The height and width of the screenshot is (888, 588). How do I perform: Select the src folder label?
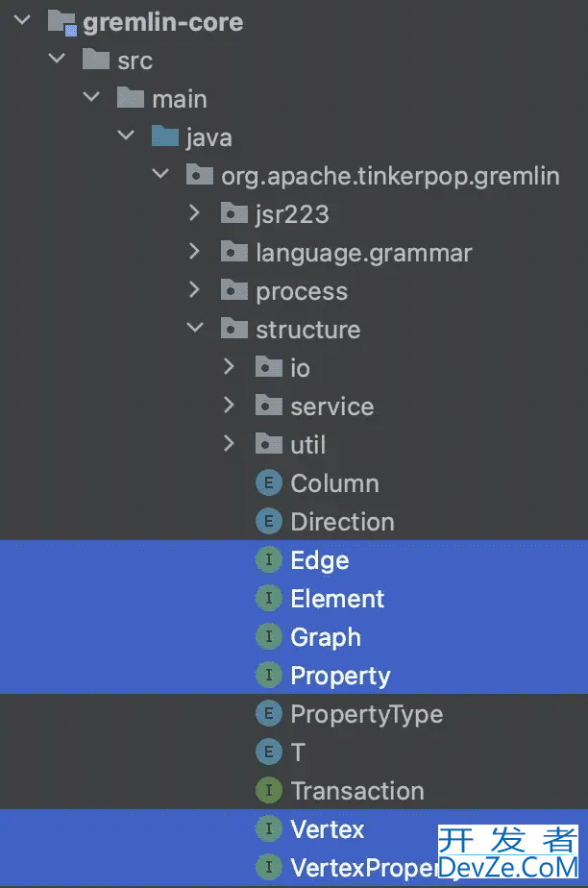[x=135, y=61]
